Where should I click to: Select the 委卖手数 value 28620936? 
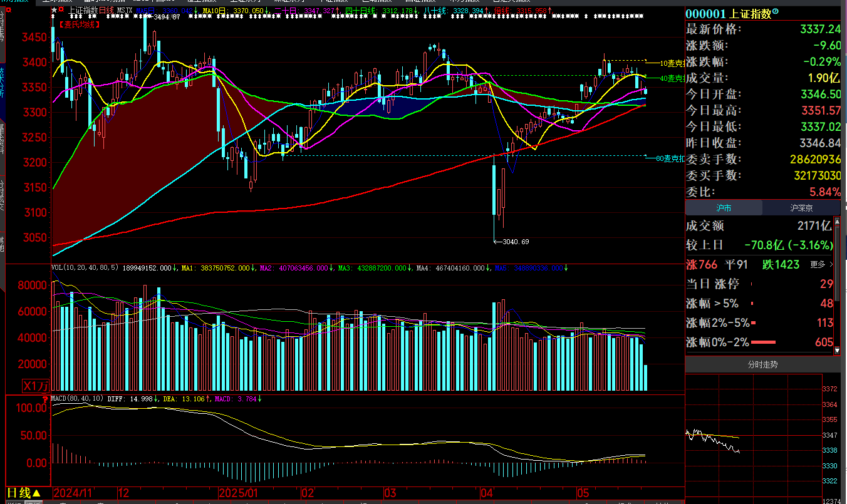[815, 160]
